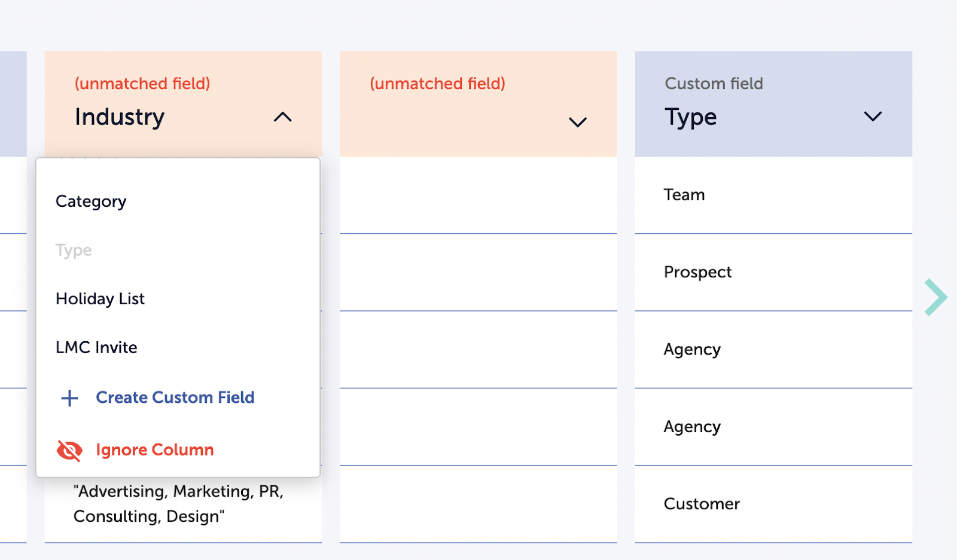The height and width of the screenshot is (560, 957).
Task: Click the Advertising, Marketing, PR cell
Action: (178, 503)
